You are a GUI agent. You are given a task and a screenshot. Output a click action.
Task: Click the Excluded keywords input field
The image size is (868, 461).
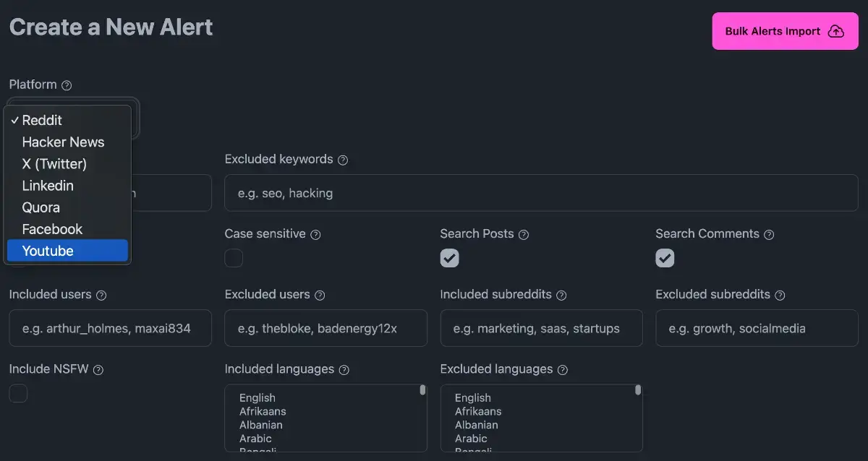click(x=541, y=193)
